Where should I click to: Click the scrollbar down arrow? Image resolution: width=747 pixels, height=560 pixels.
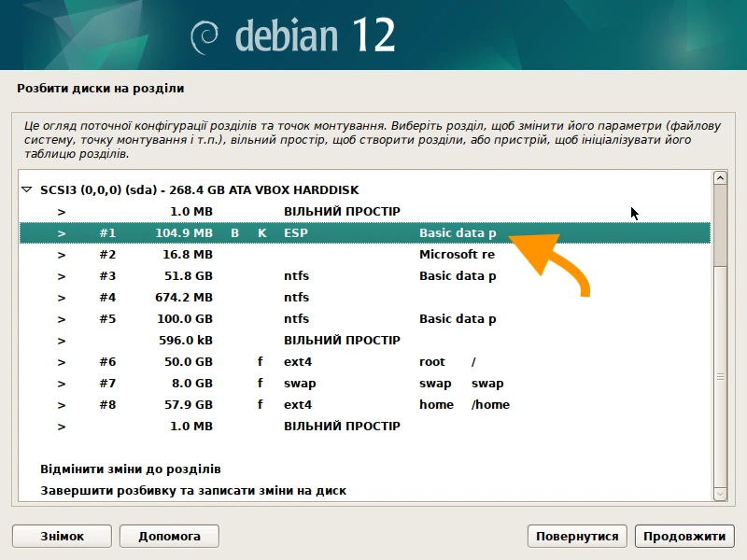(x=720, y=495)
